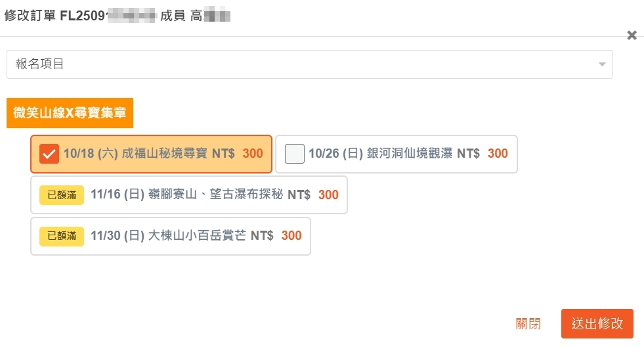
Task: Open the 報名項目 dropdown
Action: [309, 64]
